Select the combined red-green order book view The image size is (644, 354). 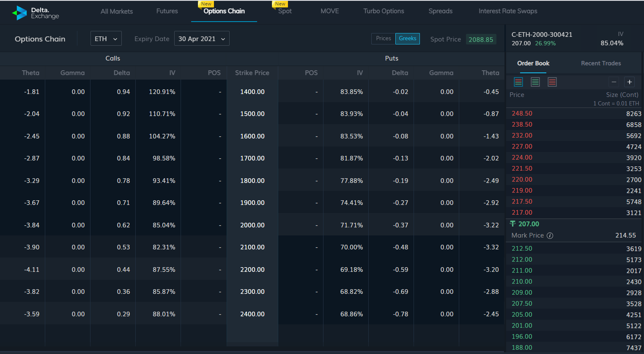518,82
